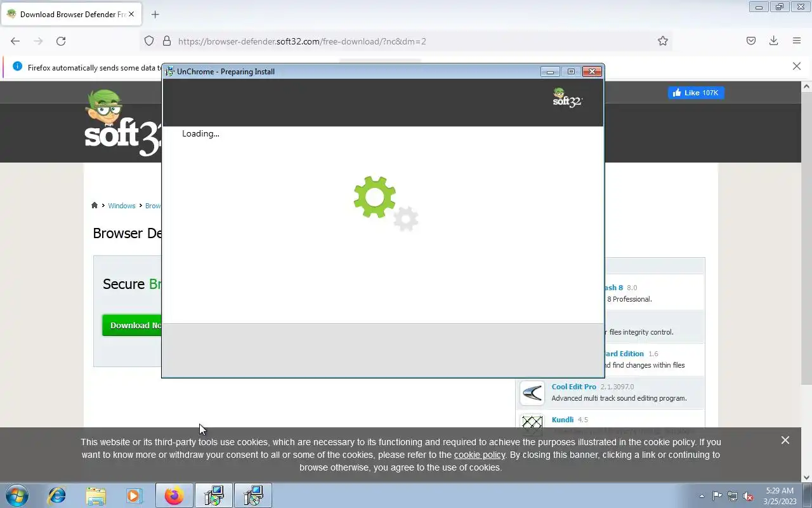The height and width of the screenshot is (508, 812).
Task: Open the Save to Pocket icon
Action: point(751,41)
